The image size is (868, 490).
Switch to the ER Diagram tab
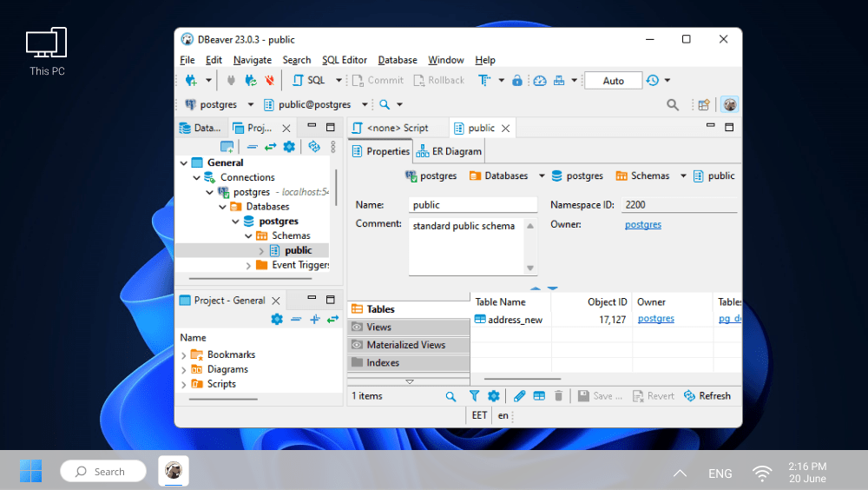[x=449, y=151]
